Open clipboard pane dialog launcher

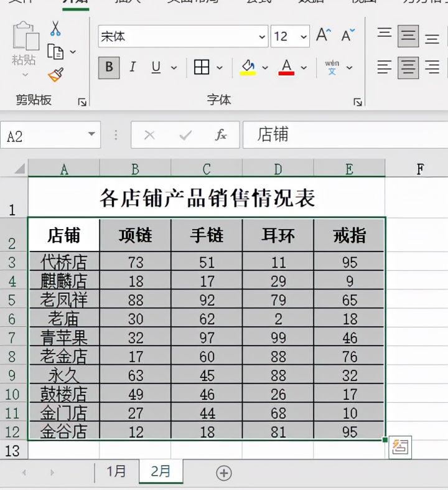pos(82,102)
